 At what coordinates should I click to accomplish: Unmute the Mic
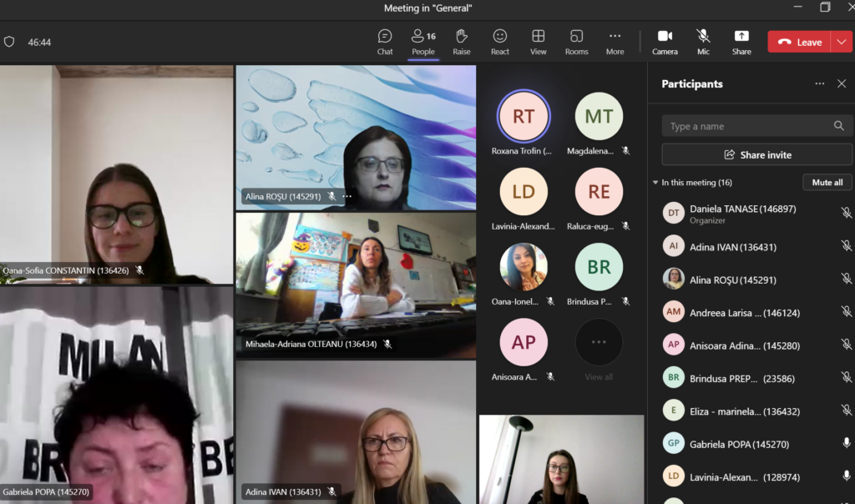703,42
